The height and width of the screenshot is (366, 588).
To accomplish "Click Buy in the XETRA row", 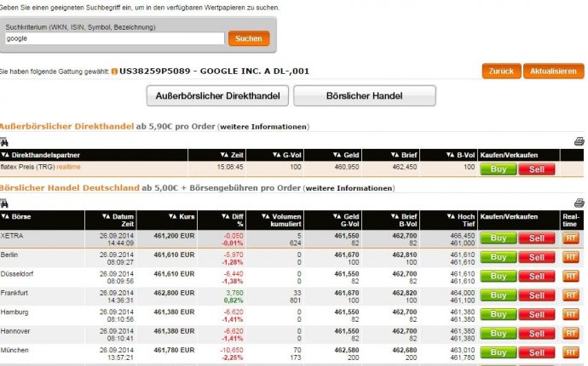I will [499, 238].
